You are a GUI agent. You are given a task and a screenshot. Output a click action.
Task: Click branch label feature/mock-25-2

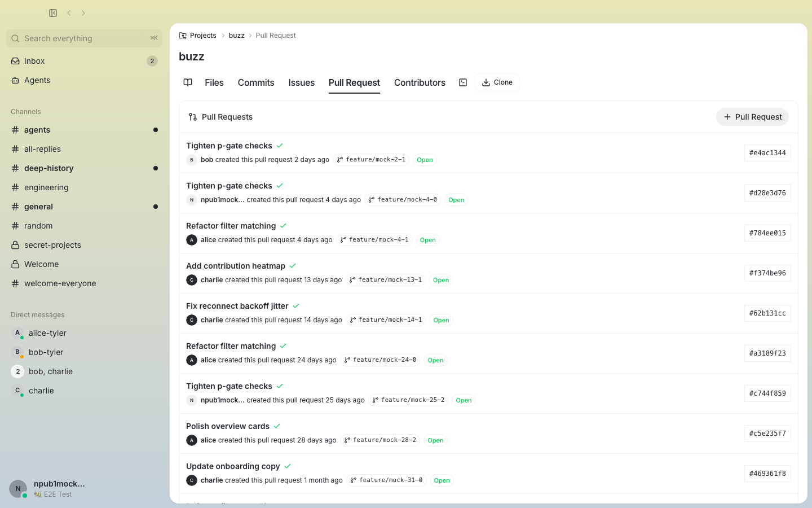pos(408,400)
